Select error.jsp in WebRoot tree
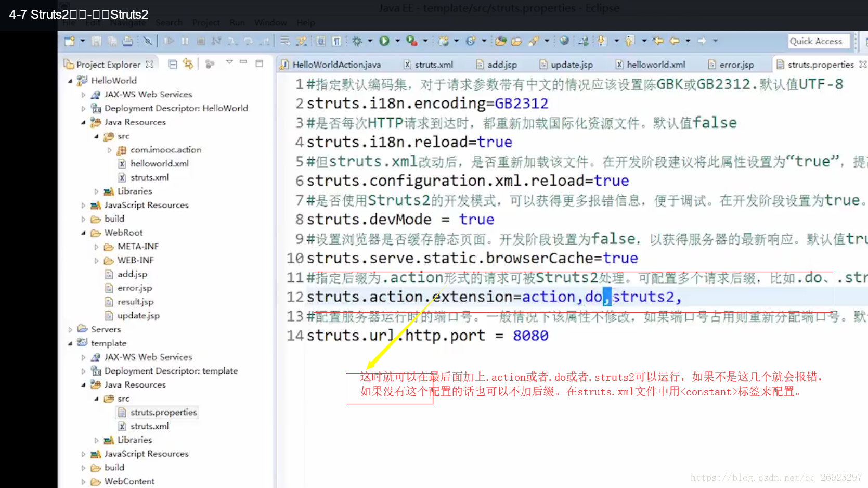Viewport: 868px width, 488px height. tap(135, 288)
